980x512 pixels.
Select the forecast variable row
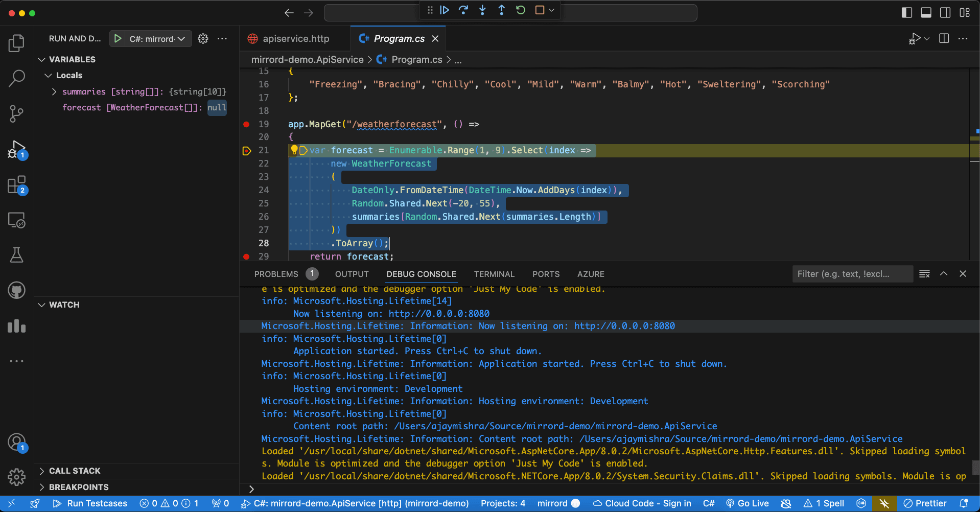pos(136,107)
